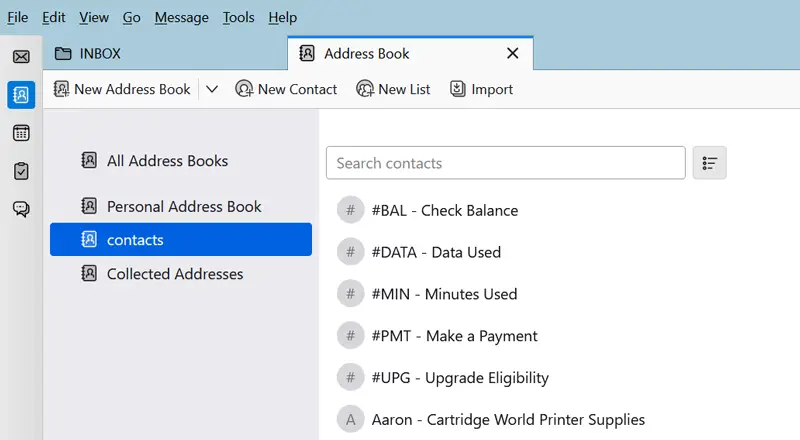Select the Collected Addresses book

pos(174,274)
